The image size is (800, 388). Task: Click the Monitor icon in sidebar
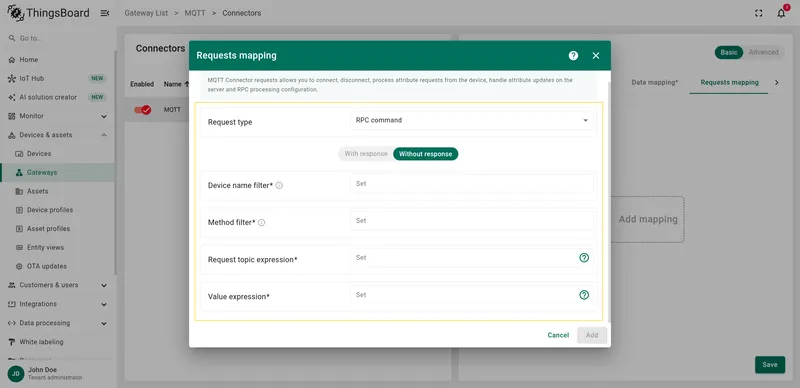[x=12, y=116]
